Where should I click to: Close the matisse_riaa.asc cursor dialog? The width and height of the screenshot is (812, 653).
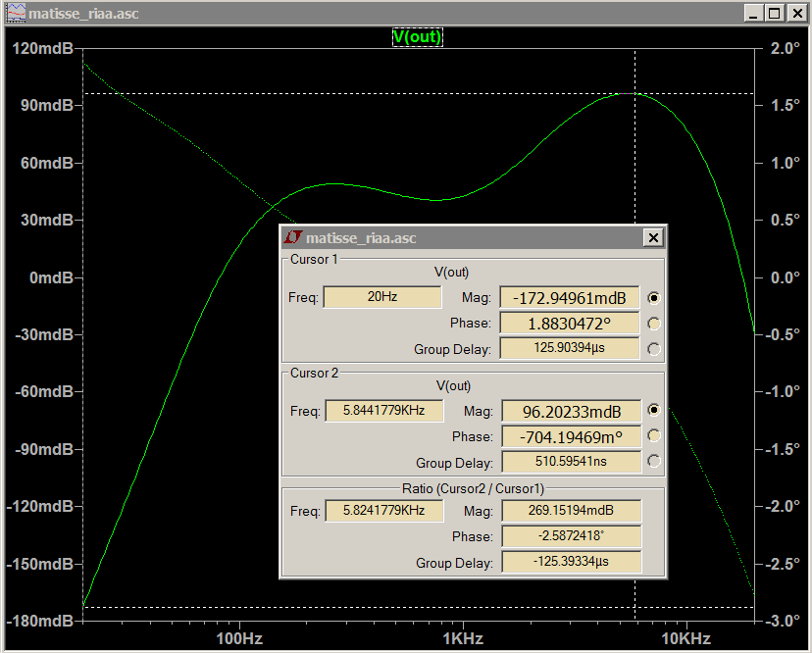pyautogui.click(x=653, y=237)
